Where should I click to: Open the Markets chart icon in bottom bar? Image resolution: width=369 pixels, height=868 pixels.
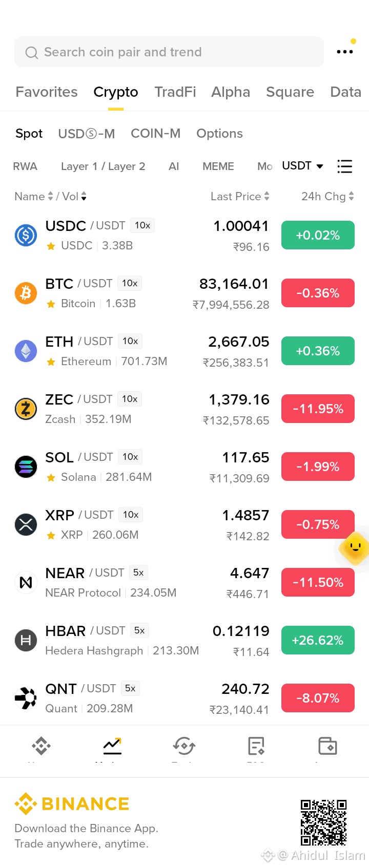(x=112, y=746)
